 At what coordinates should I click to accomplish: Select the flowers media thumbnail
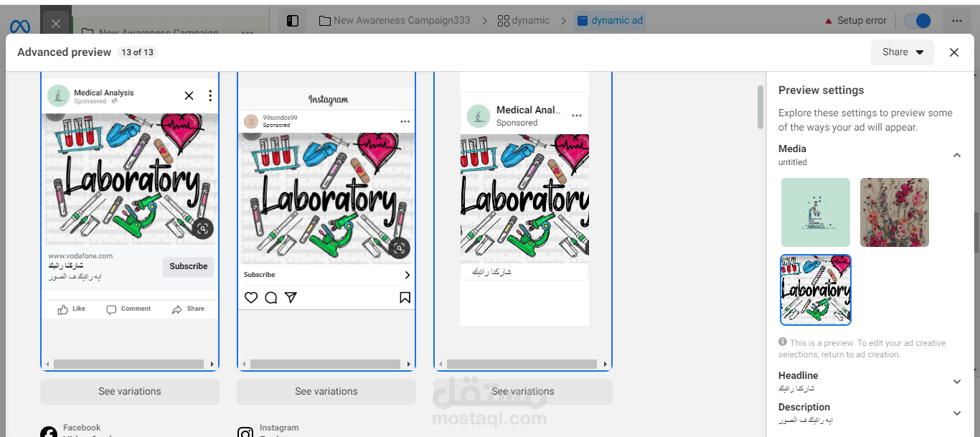pos(895,212)
